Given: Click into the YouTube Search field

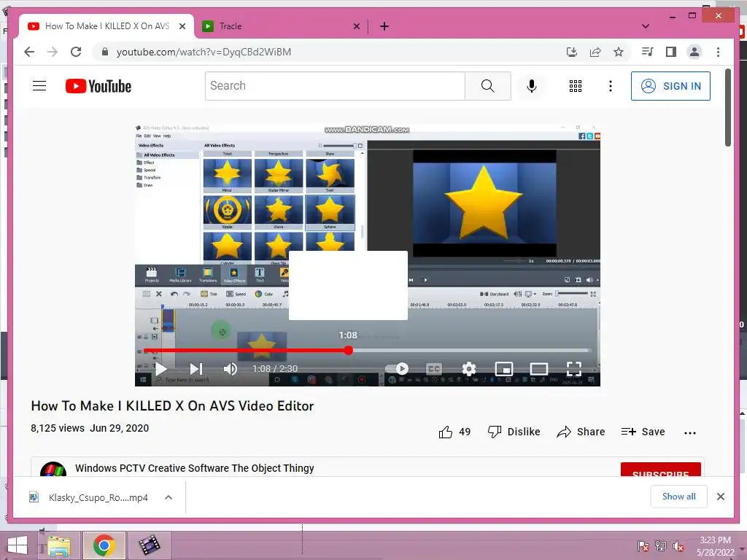Looking at the screenshot, I should point(335,86).
